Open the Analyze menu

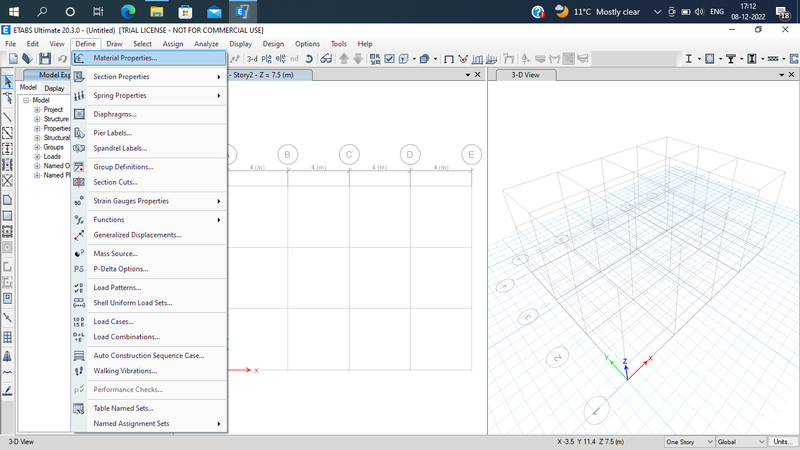[x=206, y=44]
